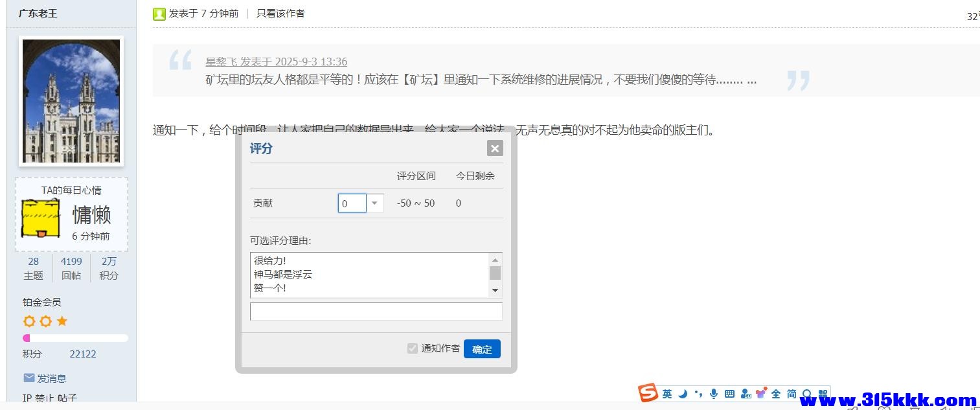Screen dimensions: 980x410
Task: Open 广东老王's avatar image
Action: [x=71, y=101]
